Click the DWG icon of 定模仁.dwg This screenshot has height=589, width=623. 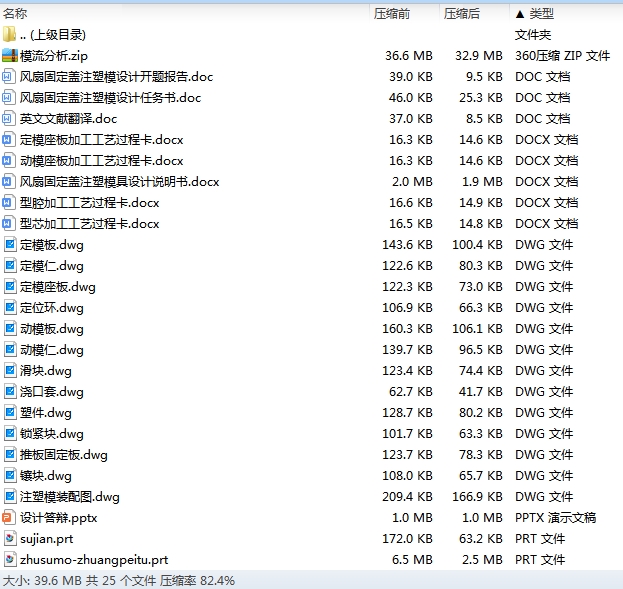coord(10,265)
